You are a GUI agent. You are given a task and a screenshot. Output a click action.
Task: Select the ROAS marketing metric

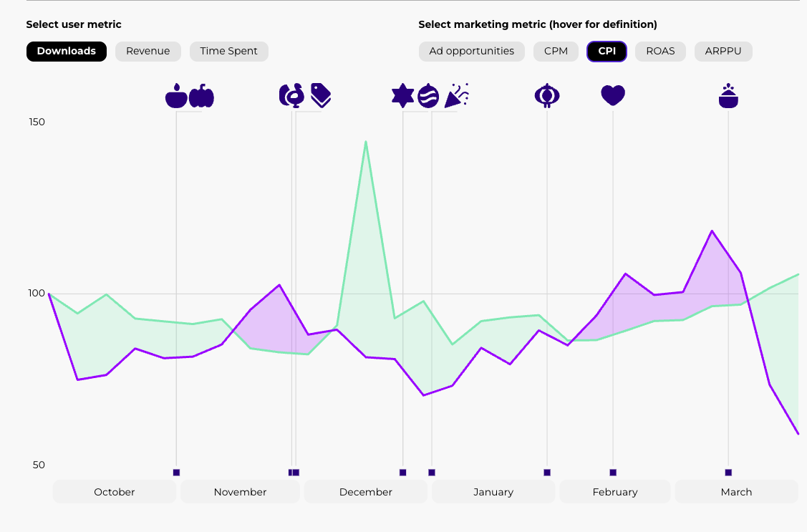click(x=660, y=52)
